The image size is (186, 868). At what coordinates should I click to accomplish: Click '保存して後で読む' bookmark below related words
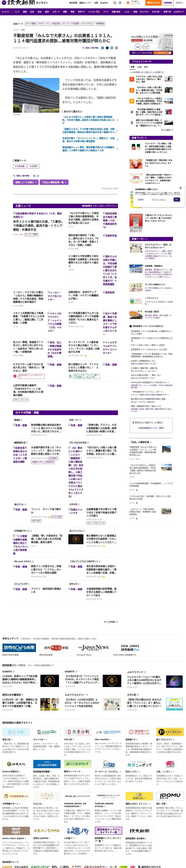coord(22,176)
